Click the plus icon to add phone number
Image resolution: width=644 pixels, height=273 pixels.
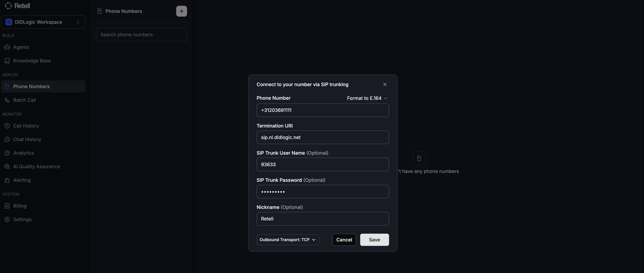click(181, 11)
